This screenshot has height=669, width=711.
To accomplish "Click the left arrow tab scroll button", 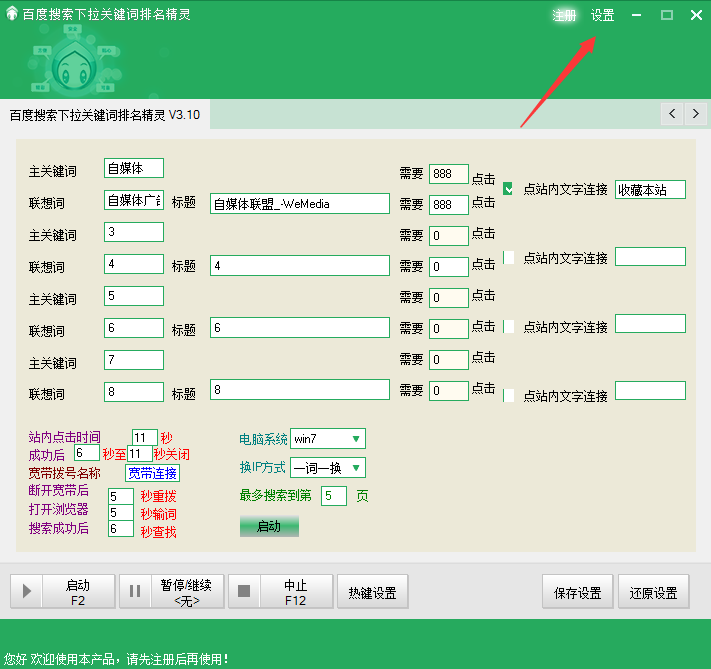I will tap(672, 113).
